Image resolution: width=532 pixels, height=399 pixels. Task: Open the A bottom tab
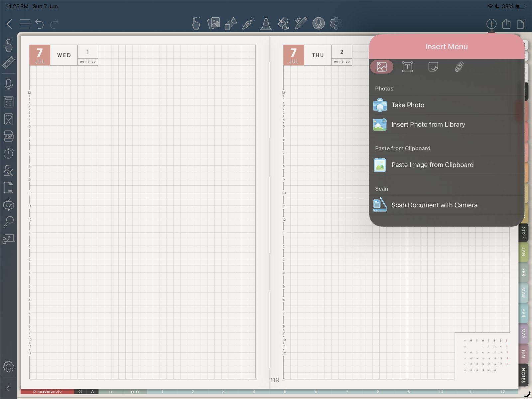(92, 392)
